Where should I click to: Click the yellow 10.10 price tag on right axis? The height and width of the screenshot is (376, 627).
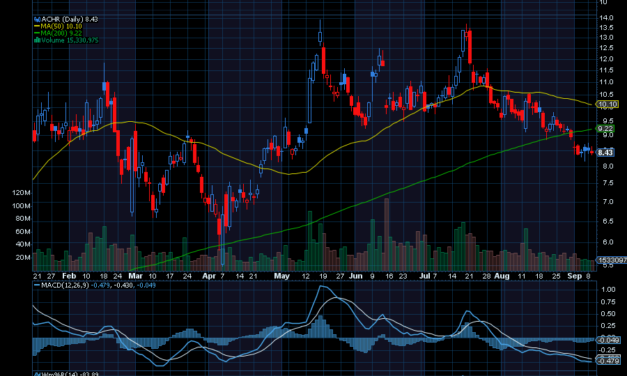607,104
